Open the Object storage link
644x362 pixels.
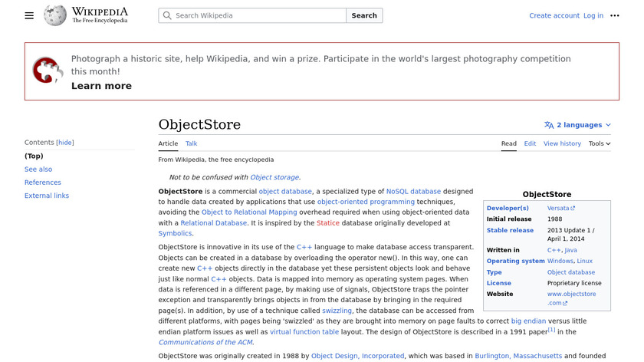[274, 177]
